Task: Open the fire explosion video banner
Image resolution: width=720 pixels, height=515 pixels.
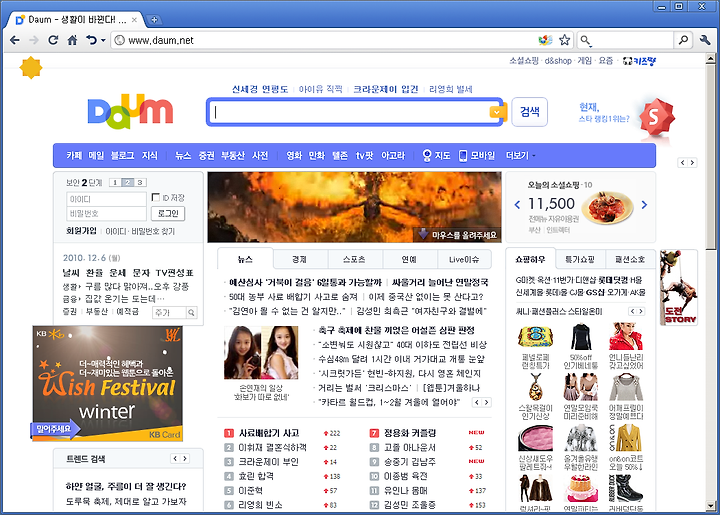Action: pyautogui.click(x=354, y=207)
